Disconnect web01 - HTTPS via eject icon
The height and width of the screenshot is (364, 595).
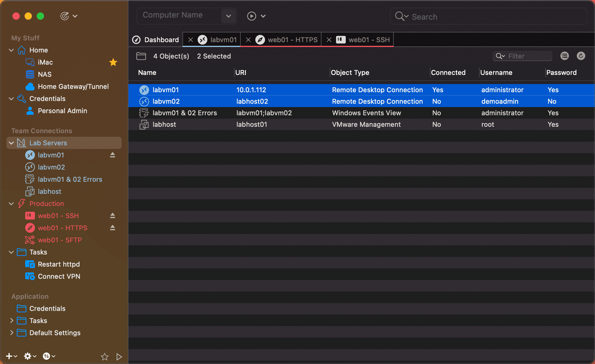coord(113,228)
